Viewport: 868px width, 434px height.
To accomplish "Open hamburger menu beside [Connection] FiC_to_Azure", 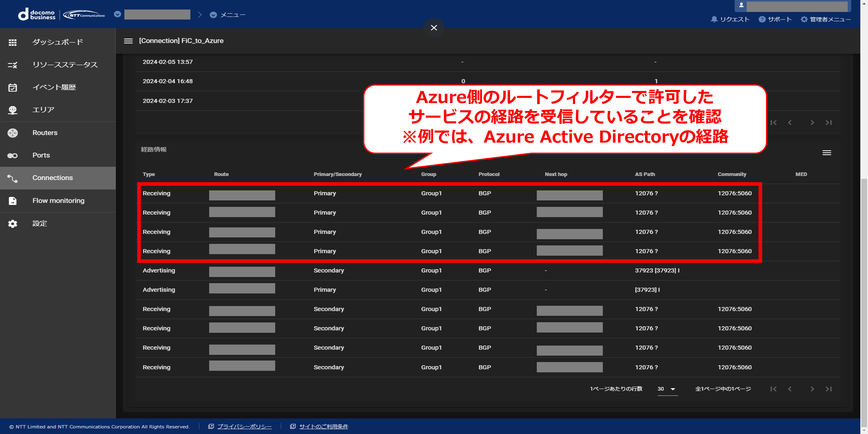I will click(128, 41).
